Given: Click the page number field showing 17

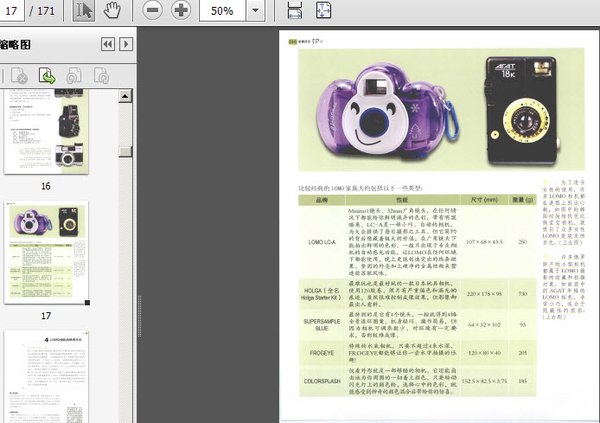Looking at the screenshot, I should click(x=11, y=10).
